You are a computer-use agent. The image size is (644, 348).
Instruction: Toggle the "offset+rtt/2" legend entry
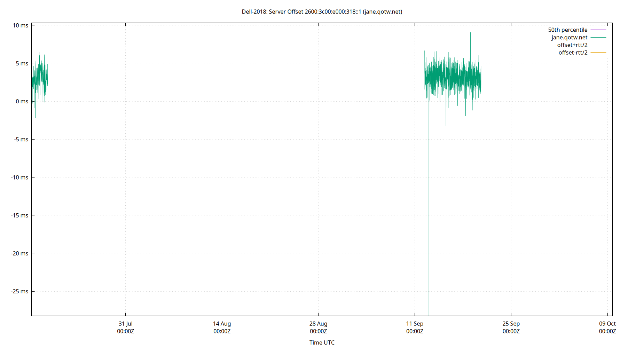point(572,45)
